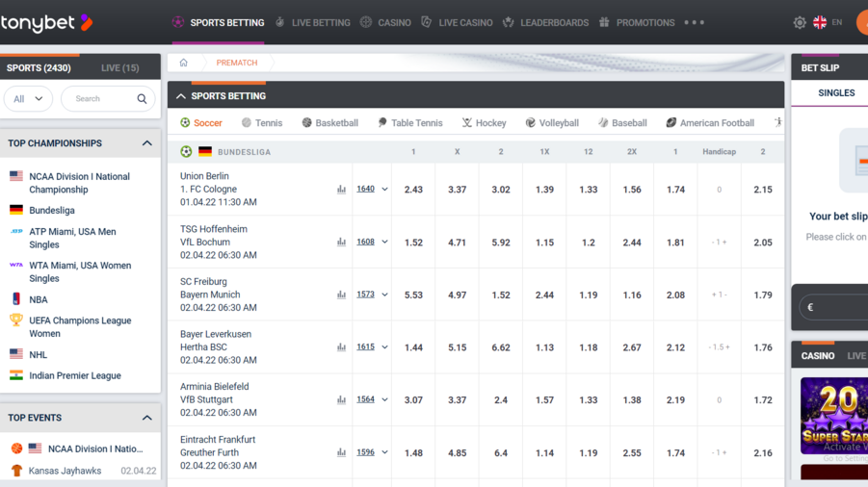Click the search magnifier icon
Screen dimensions: 868x487
[142, 99]
